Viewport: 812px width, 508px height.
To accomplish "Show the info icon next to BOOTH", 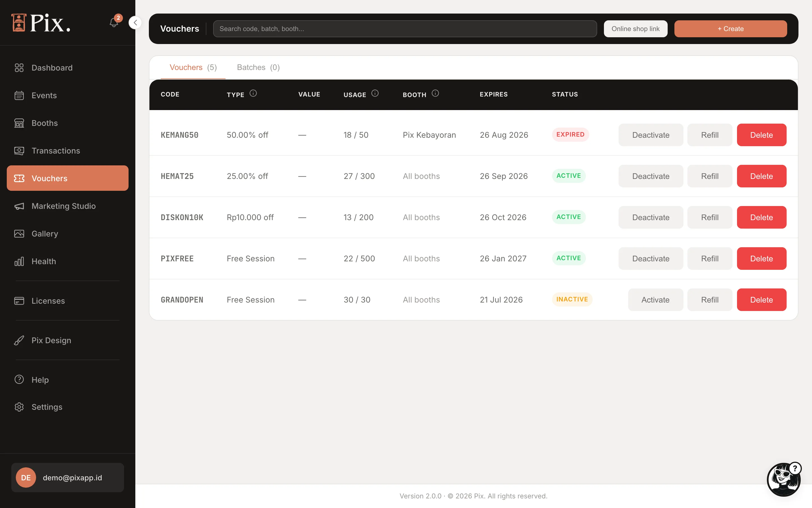I will pos(435,93).
